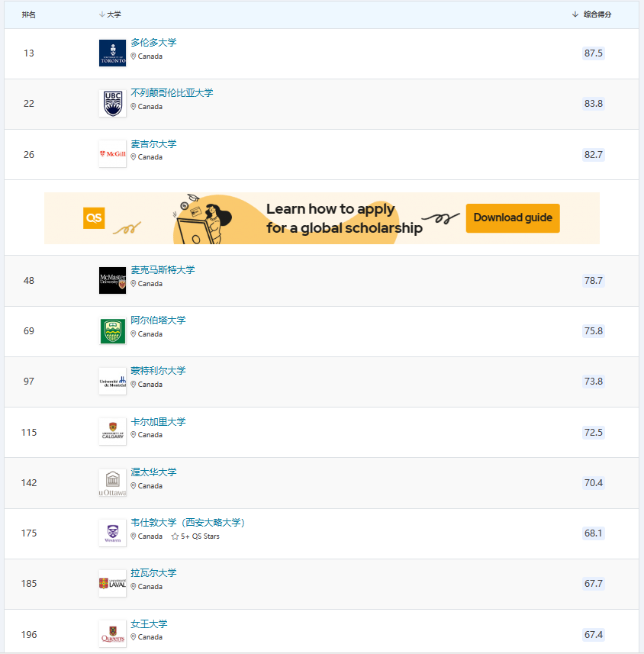644x654 pixels.
Task: Open 多伦多大学 link
Action: (153, 43)
